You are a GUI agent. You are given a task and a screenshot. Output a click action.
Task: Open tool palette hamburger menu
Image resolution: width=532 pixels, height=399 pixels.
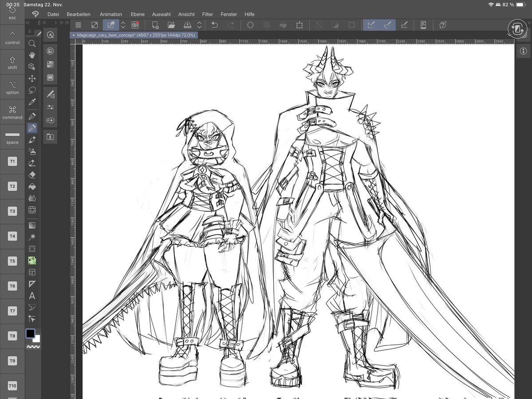(x=30, y=32)
